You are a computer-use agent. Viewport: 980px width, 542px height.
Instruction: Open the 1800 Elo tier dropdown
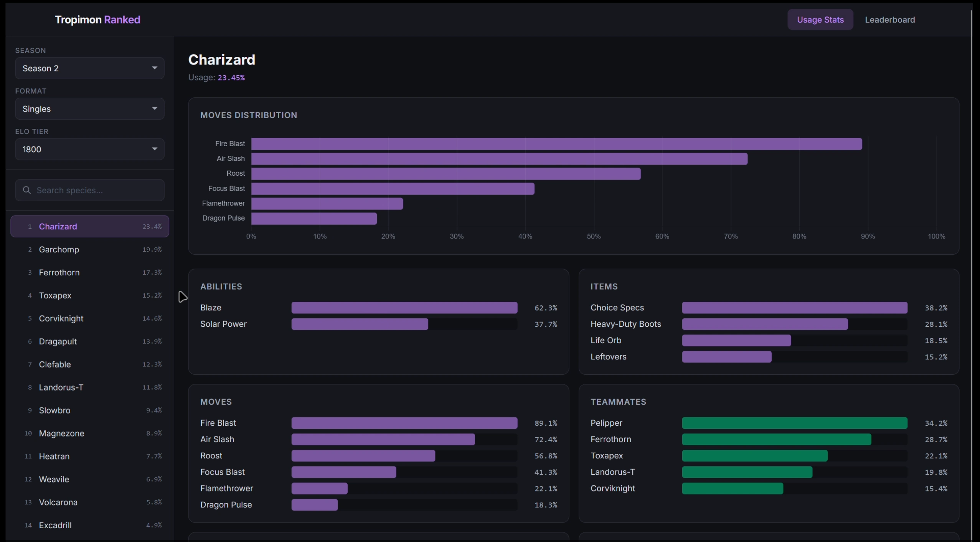point(89,149)
